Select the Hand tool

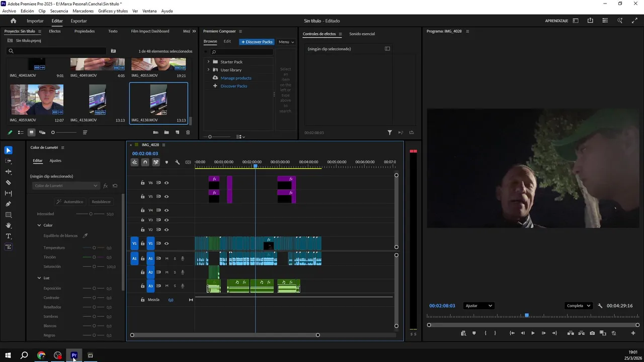tap(8, 225)
